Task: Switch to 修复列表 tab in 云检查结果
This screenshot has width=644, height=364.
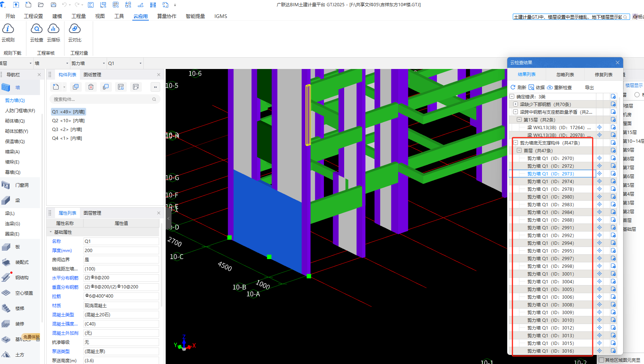Action: [604, 74]
